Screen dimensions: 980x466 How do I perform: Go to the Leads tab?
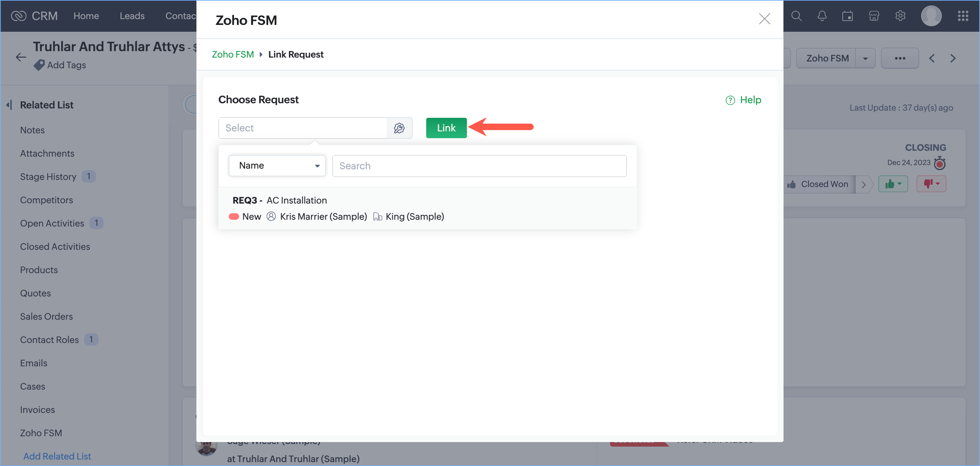(132, 16)
